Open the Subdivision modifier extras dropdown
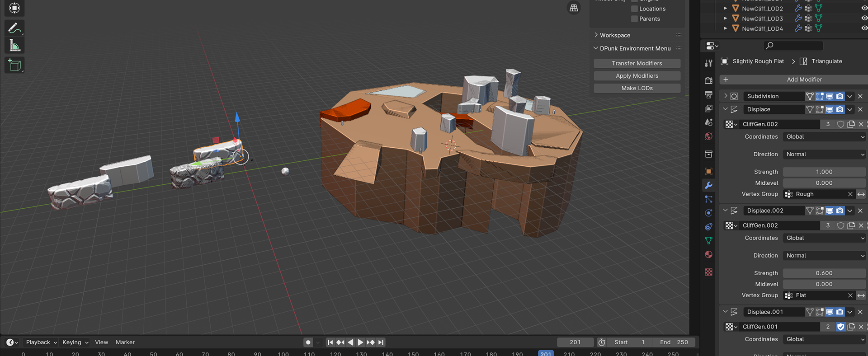Screen dimensions: 868x356 pos(850,96)
